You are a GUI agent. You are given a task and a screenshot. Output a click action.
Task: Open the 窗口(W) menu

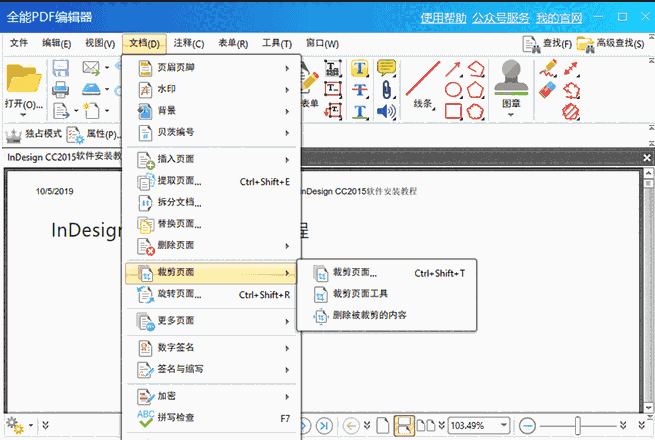[322, 43]
